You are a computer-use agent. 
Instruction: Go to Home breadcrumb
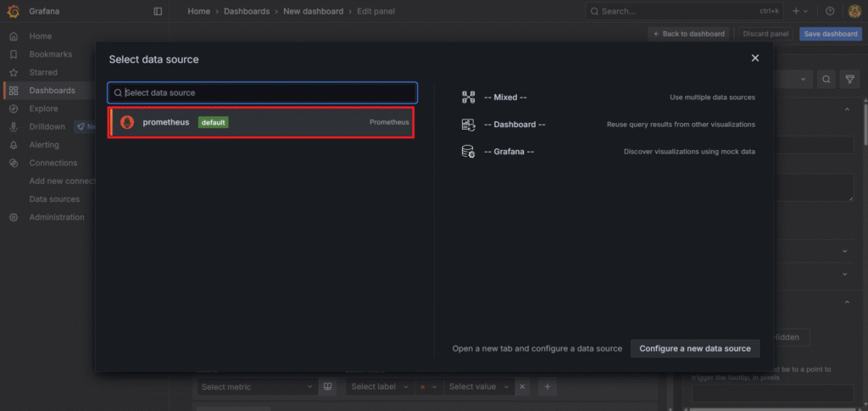(198, 11)
